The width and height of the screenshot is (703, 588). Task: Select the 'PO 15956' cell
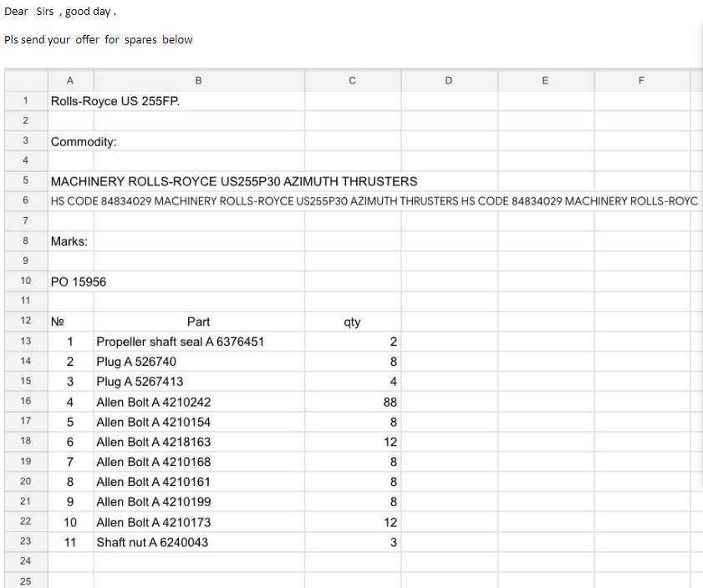coord(79,281)
